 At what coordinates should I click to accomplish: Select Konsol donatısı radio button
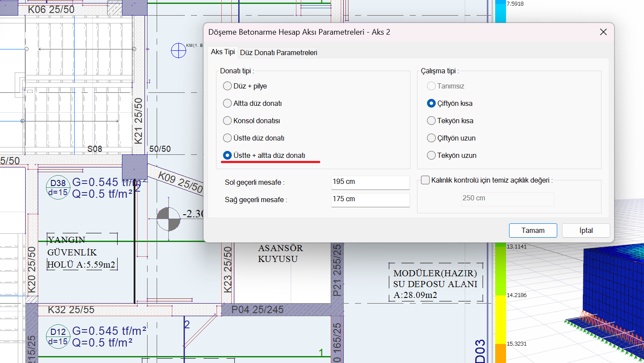point(227,121)
